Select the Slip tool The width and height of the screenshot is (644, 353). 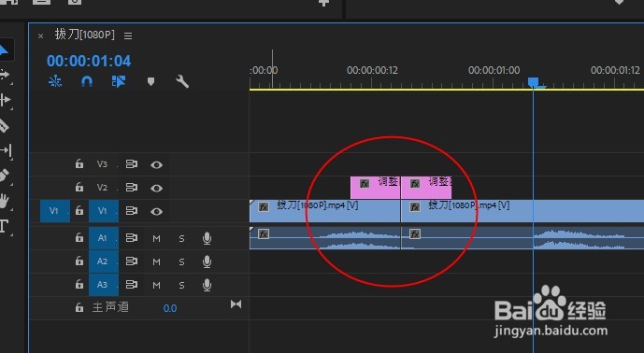coord(6,150)
